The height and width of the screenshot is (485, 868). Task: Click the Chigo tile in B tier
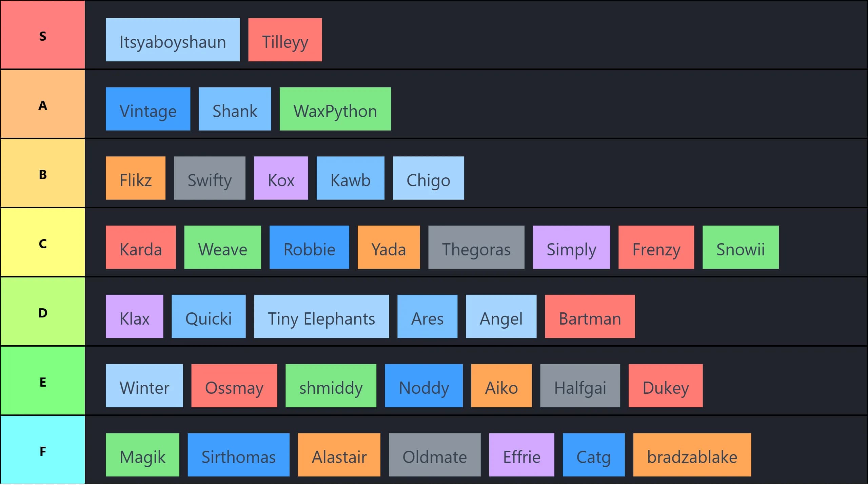428,178
